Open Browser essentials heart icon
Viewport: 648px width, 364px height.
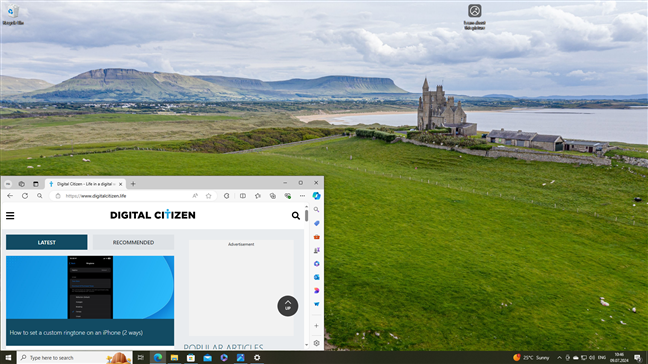tap(288, 196)
